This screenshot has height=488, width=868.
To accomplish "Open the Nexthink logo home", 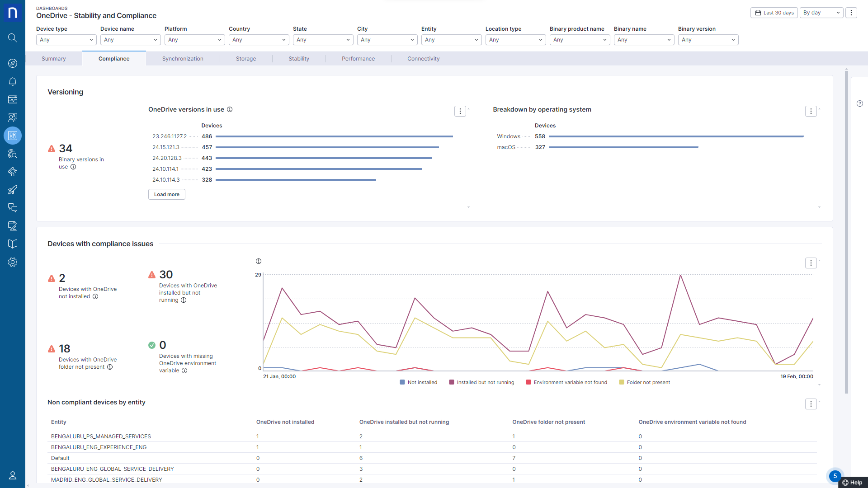I will [13, 13].
